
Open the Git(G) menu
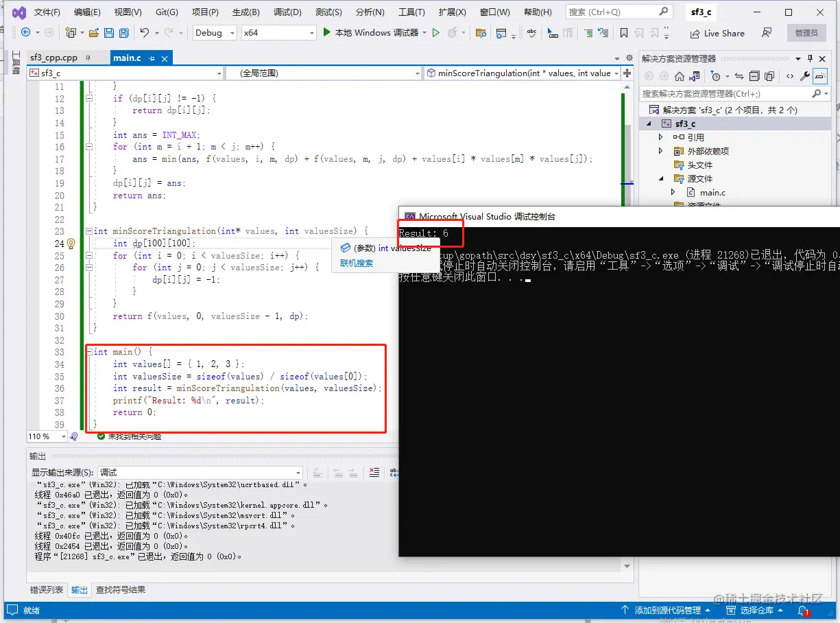tap(167, 12)
